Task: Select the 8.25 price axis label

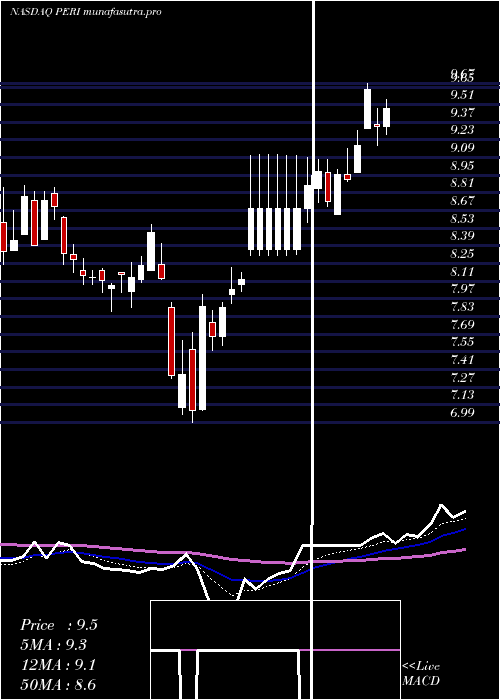Action: (x=462, y=254)
